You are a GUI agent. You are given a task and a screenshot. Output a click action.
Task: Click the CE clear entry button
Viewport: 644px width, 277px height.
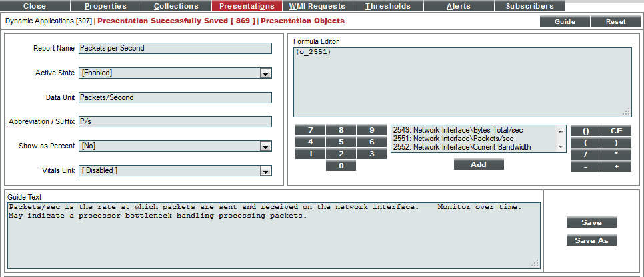[x=616, y=131]
